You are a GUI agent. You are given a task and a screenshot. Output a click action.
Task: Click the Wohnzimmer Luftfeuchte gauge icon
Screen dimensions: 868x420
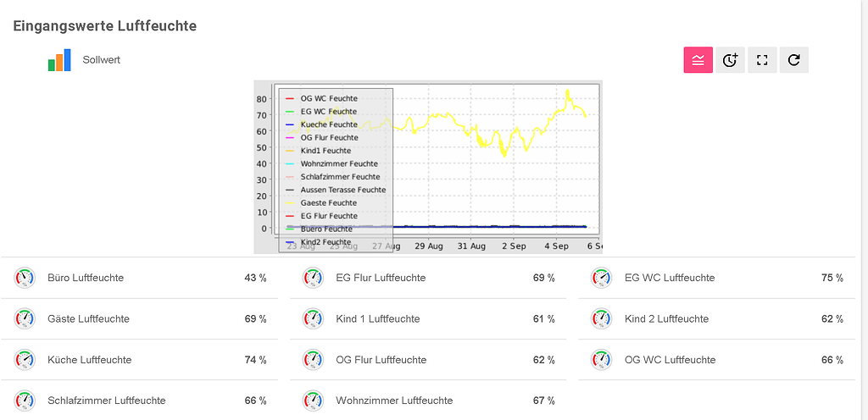tap(313, 401)
